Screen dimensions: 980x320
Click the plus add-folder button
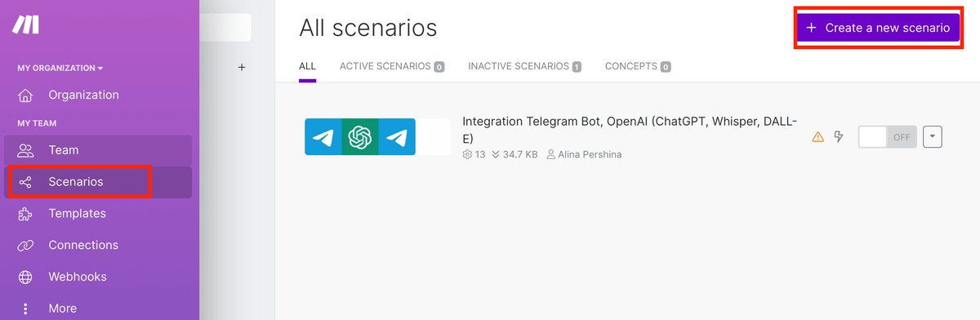(242, 67)
